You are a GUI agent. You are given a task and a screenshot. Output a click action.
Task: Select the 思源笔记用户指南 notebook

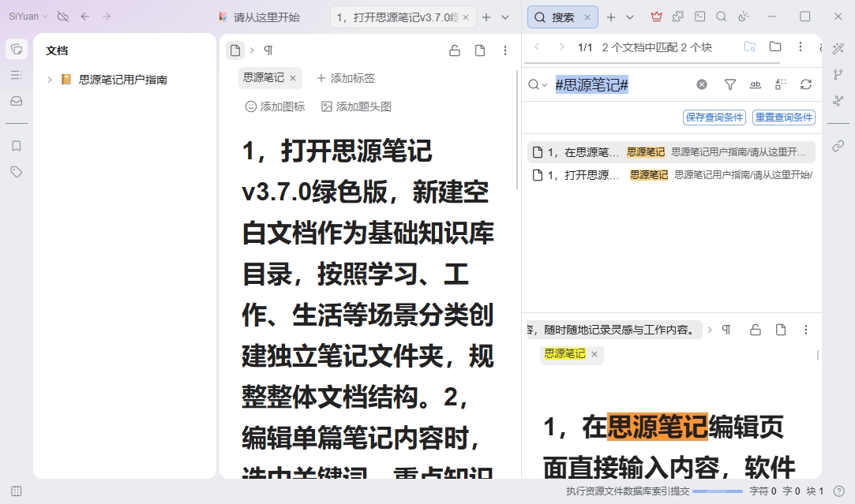(122, 80)
